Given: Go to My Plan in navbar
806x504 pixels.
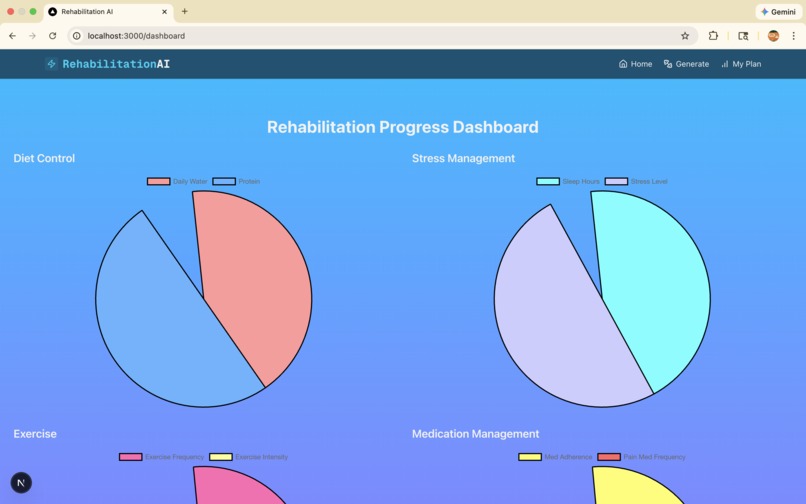Looking at the screenshot, I should pos(741,64).
